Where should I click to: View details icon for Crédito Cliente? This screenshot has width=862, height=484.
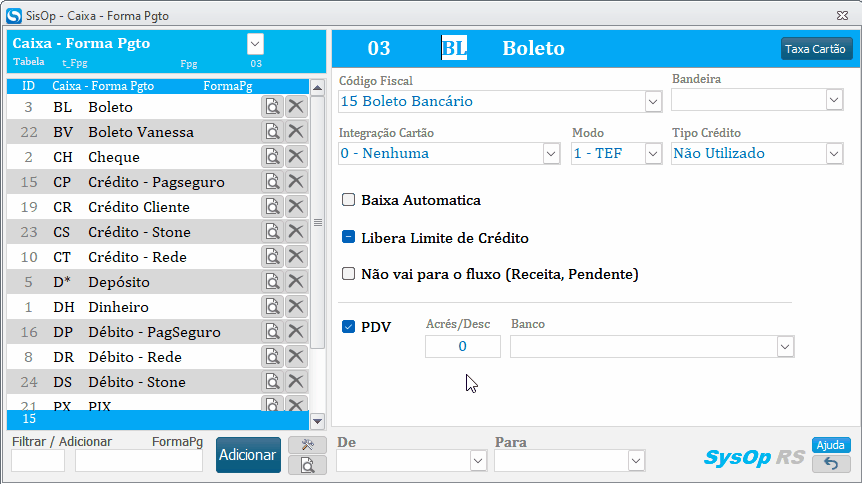tap(272, 207)
